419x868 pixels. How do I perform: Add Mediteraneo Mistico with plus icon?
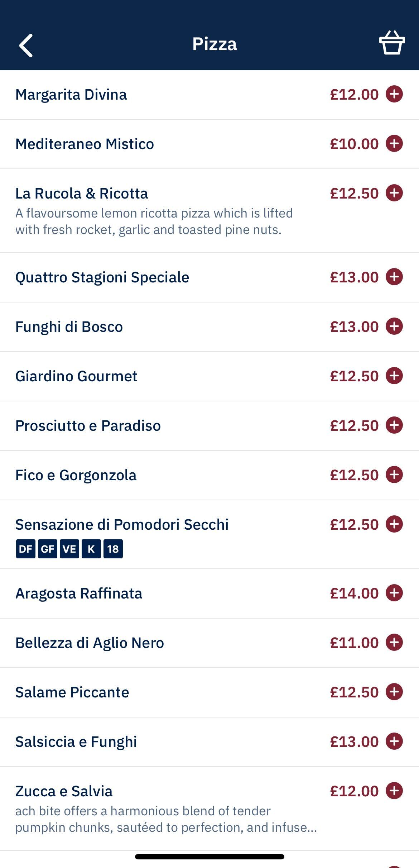[x=394, y=144]
